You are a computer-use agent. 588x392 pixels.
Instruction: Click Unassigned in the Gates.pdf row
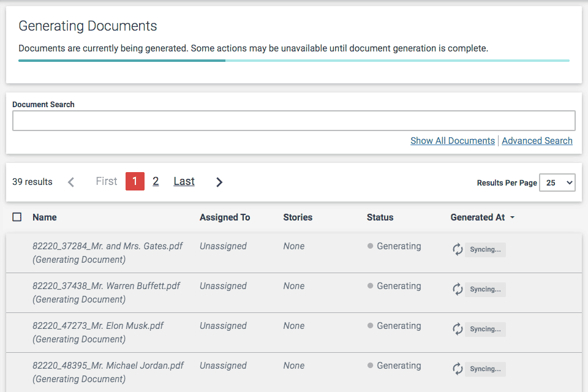[x=223, y=246]
